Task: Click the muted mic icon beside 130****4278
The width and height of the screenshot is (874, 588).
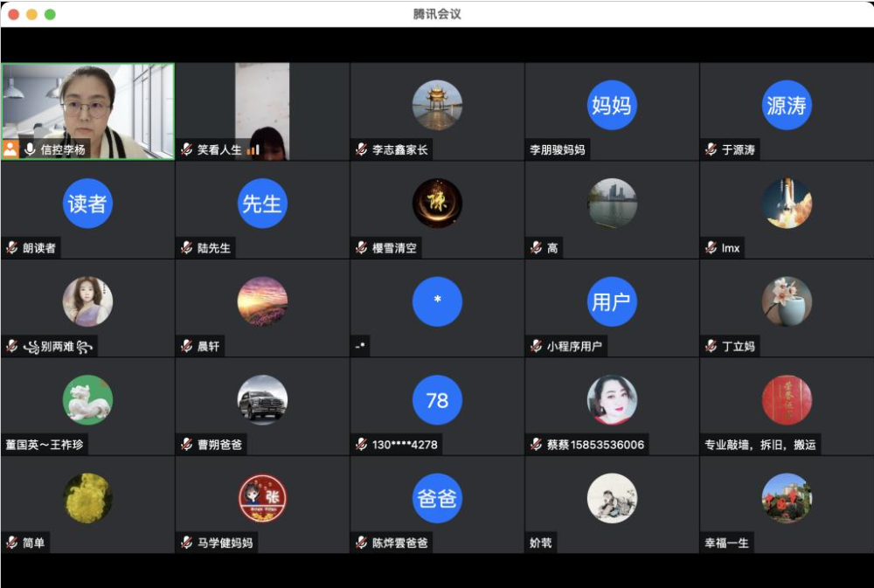Action: [361, 445]
